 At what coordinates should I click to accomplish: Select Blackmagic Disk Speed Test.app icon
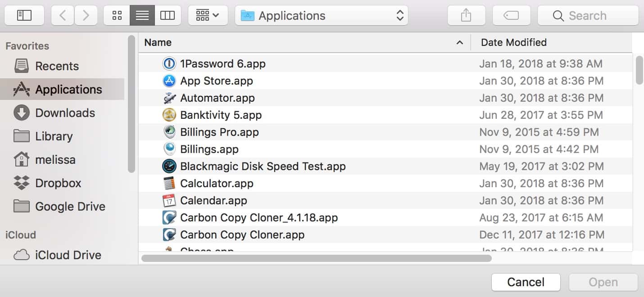(x=169, y=166)
